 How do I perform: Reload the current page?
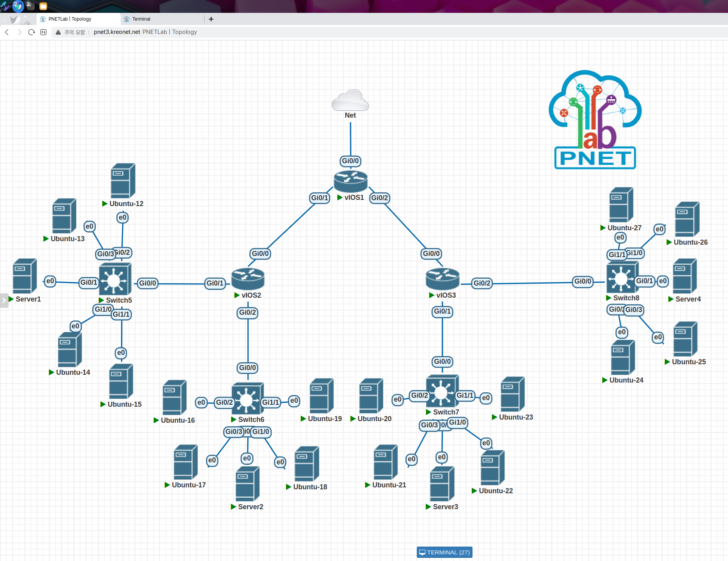click(32, 32)
